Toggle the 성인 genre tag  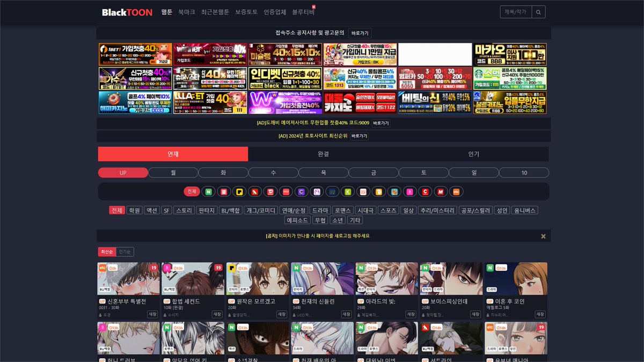click(502, 210)
